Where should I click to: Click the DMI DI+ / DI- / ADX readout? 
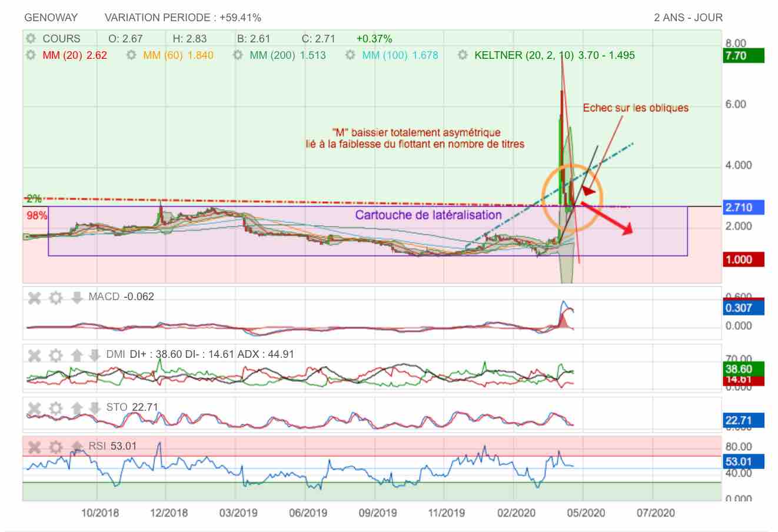(200, 354)
